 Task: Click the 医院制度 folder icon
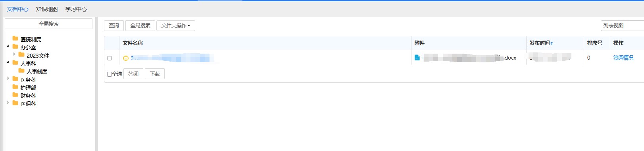click(x=15, y=39)
